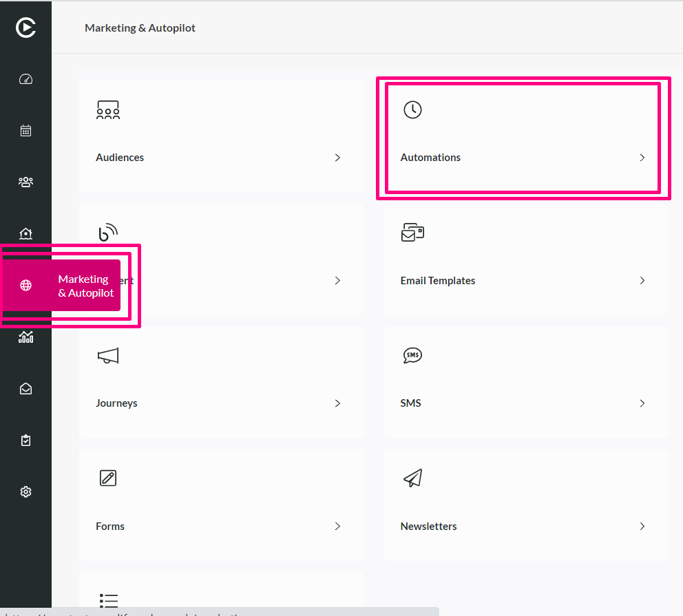683x616 pixels.
Task: Click the SMS speech bubble icon
Action: (x=412, y=355)
